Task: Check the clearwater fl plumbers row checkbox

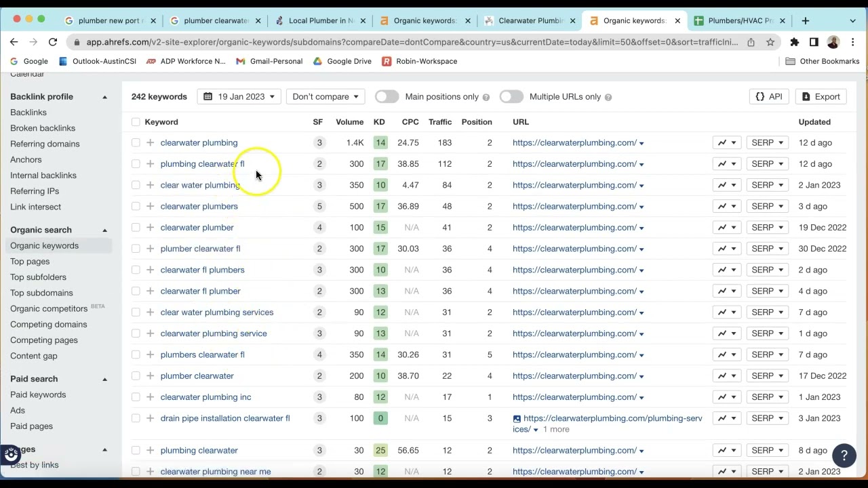Action: click(136, 270)
